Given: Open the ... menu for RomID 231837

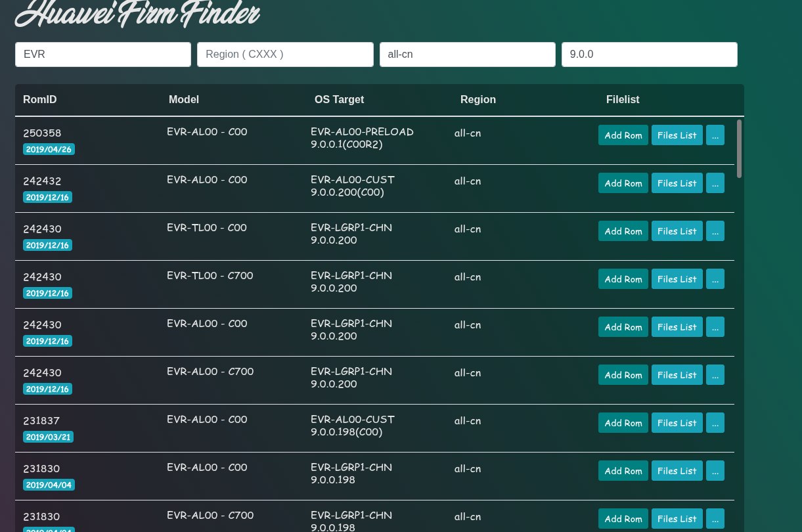Looking at the screenshot, I should [715, 423].
